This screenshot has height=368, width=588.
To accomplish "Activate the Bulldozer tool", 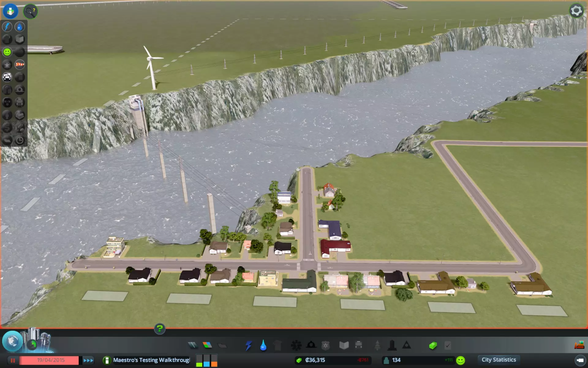I will tap(579, 345).
